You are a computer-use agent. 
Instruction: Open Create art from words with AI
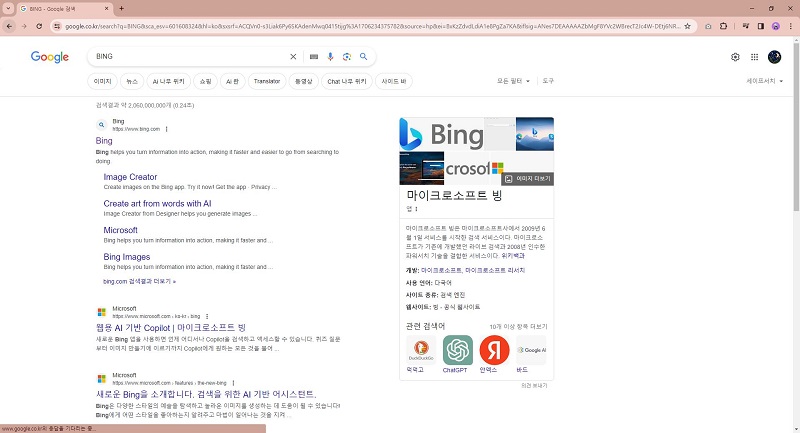(157, 203)
